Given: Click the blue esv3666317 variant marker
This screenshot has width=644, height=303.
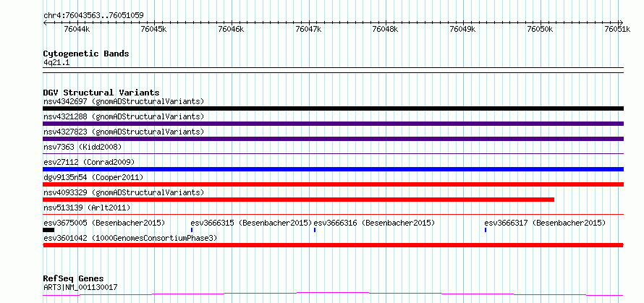Looking at the screenshot, I should [486, 230].
